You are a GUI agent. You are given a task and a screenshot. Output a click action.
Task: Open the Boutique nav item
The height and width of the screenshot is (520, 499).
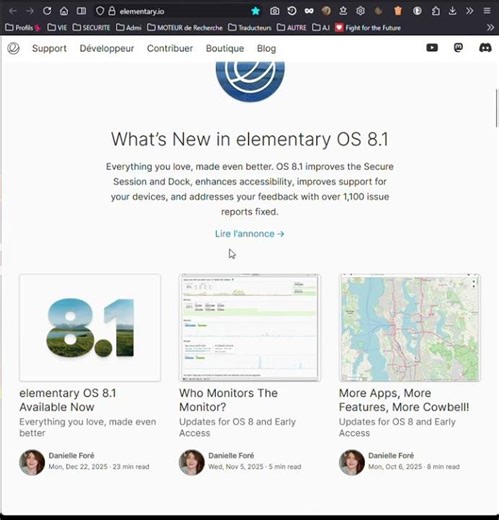[x=225, y=48]
